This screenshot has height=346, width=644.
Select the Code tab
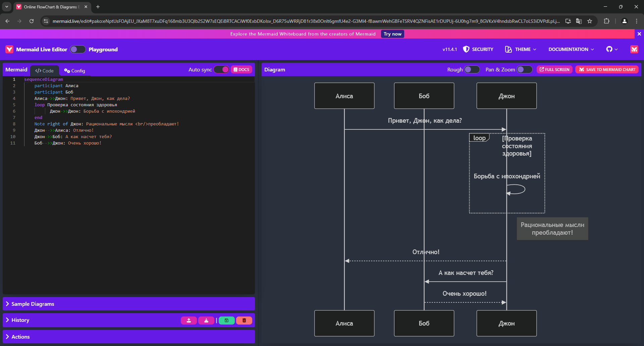point(45,71)
